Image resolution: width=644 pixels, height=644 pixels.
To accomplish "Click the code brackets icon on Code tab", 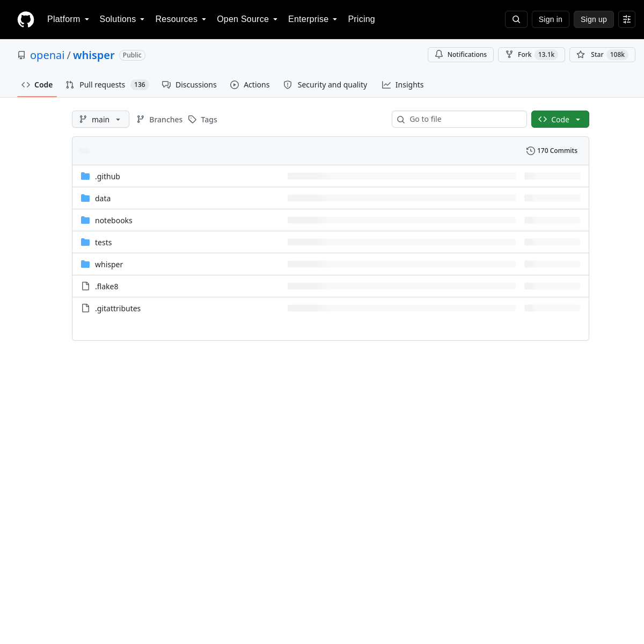I will [26, 85].
